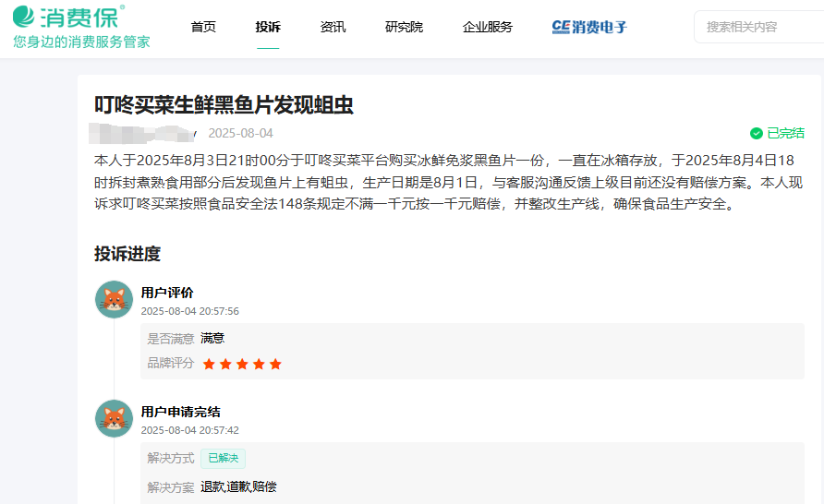Click the 已解决 tag
824x504 pixels.
(x=224, y=459)
